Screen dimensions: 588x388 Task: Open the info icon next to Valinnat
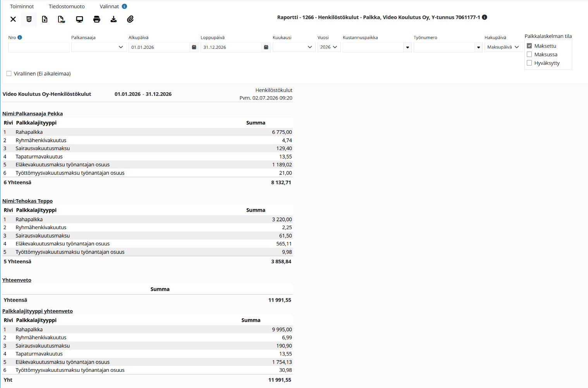(124, 6)
